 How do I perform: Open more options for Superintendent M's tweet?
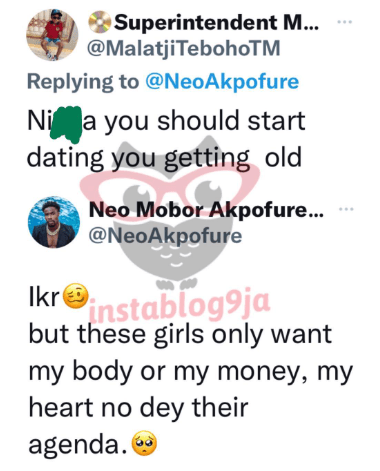pos(344,22)
